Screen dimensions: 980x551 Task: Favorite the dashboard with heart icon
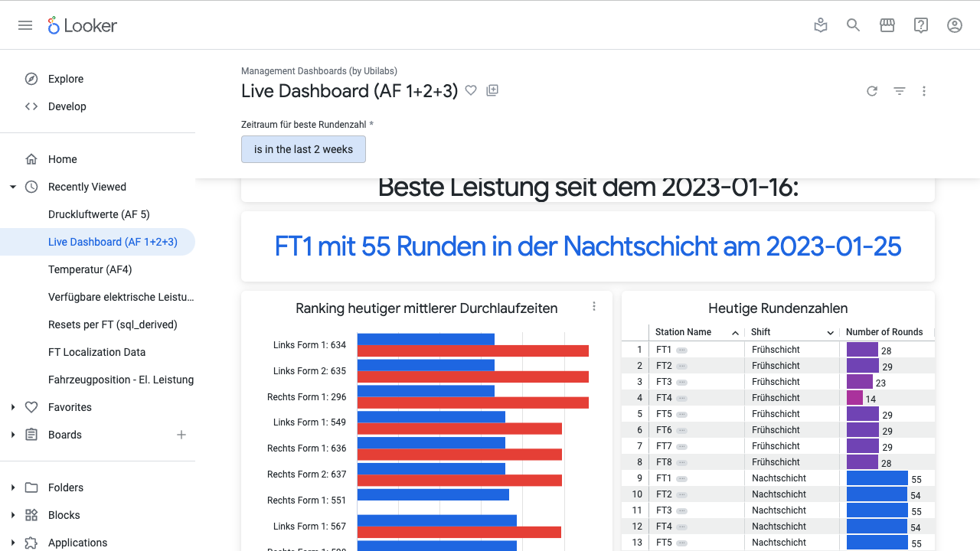click(471, 90)
